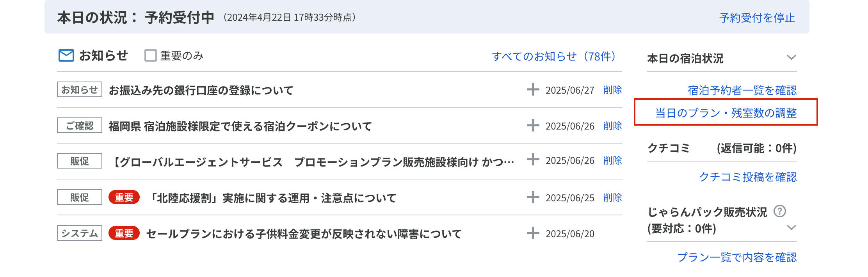
Task: Delete the 2025/06/27 bank account notice
Action: click(x=612, y=90)
